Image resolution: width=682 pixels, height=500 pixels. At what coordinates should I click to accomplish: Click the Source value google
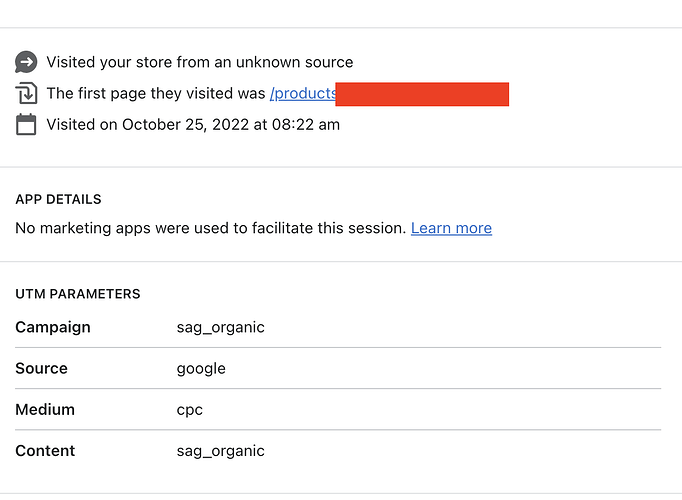(201, 368)
